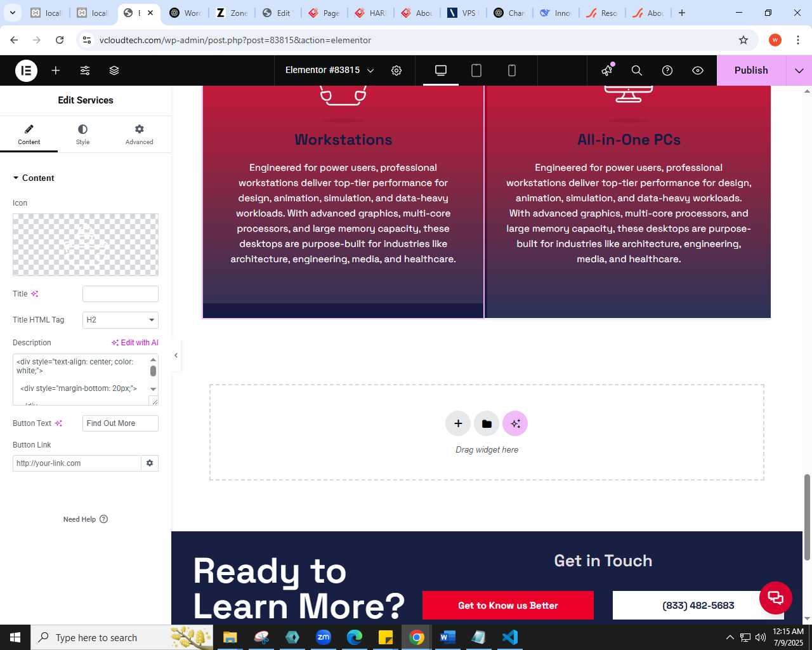812x650 pixels.
Task: Click the (833) 482-5683 phone button
Action: click(x=698, y=606)
